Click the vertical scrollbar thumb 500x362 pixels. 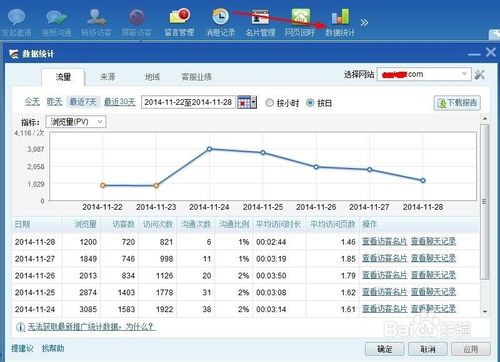485,202
